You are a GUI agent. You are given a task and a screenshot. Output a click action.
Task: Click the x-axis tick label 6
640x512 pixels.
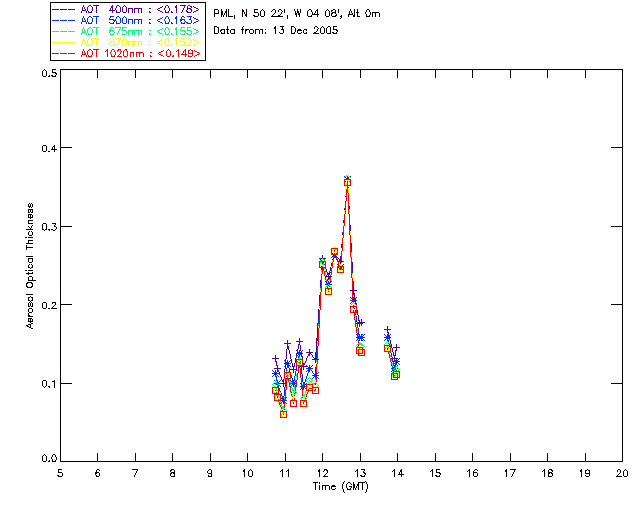[x=98, y=473]
